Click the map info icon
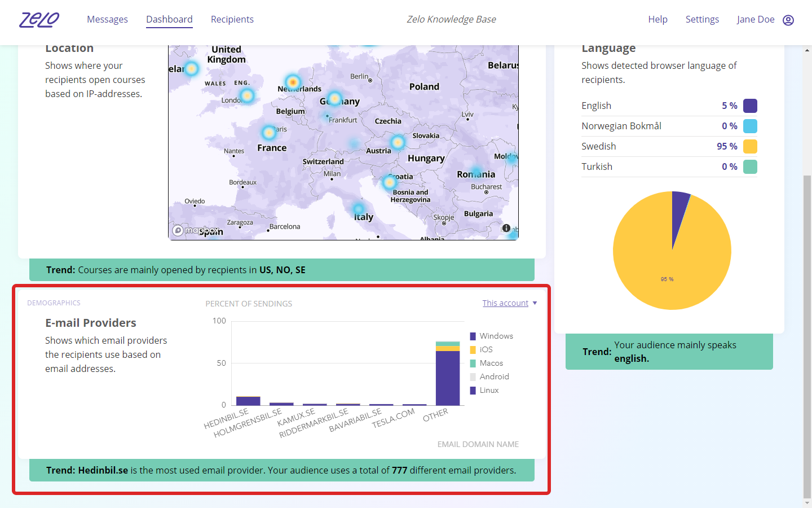The width and height of the screenshot is (812, 508). coord(506,228)
